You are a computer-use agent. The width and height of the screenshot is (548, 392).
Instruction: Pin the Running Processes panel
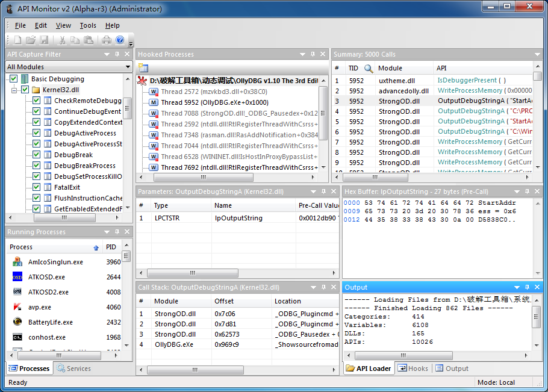point(117,232)
